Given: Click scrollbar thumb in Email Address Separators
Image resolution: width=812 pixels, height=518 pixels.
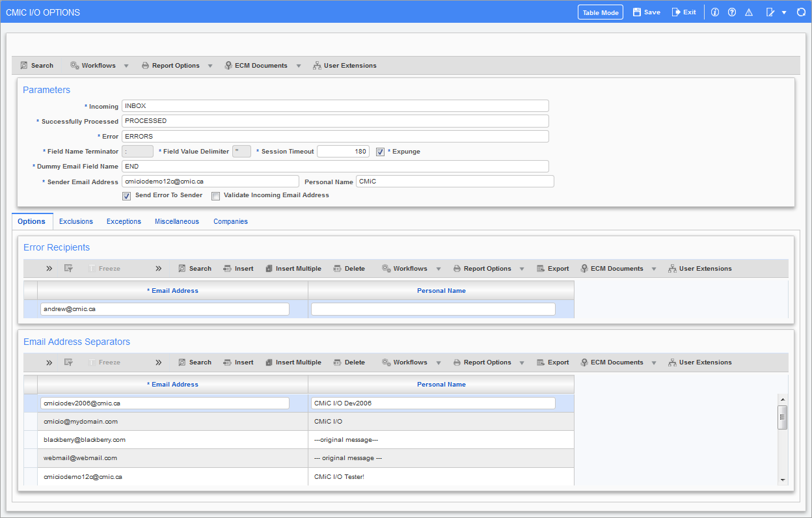Looking at the screenshot, I should coord(782,417).
